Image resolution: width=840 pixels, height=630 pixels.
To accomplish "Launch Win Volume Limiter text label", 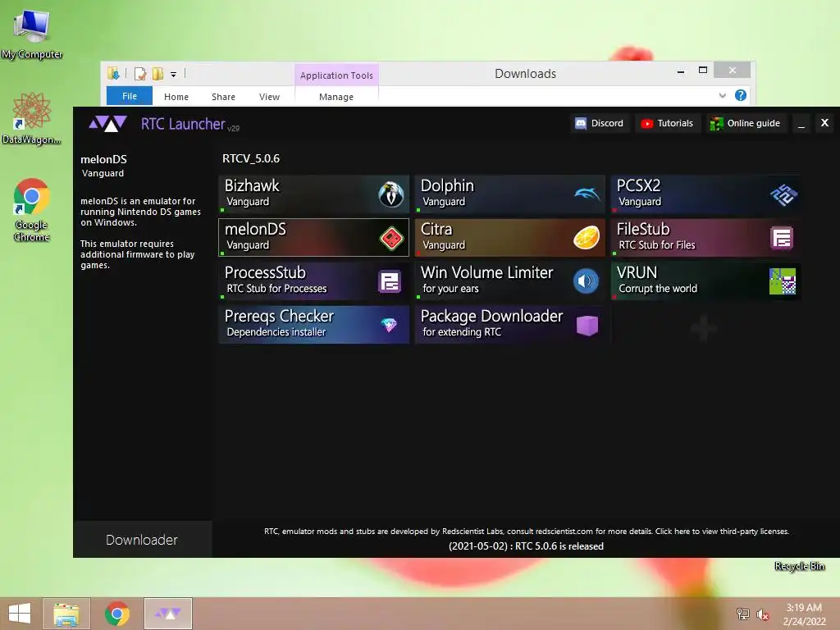I will point(486,272).
